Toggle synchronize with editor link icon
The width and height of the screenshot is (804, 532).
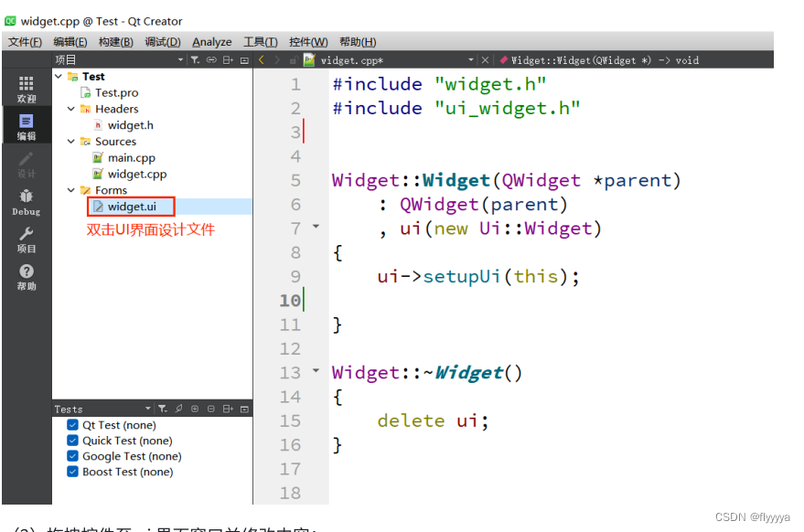[211, 60]
